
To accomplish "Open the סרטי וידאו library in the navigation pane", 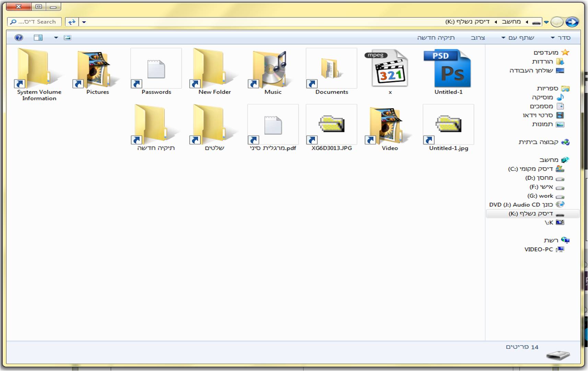I will (x=543, y=115).
